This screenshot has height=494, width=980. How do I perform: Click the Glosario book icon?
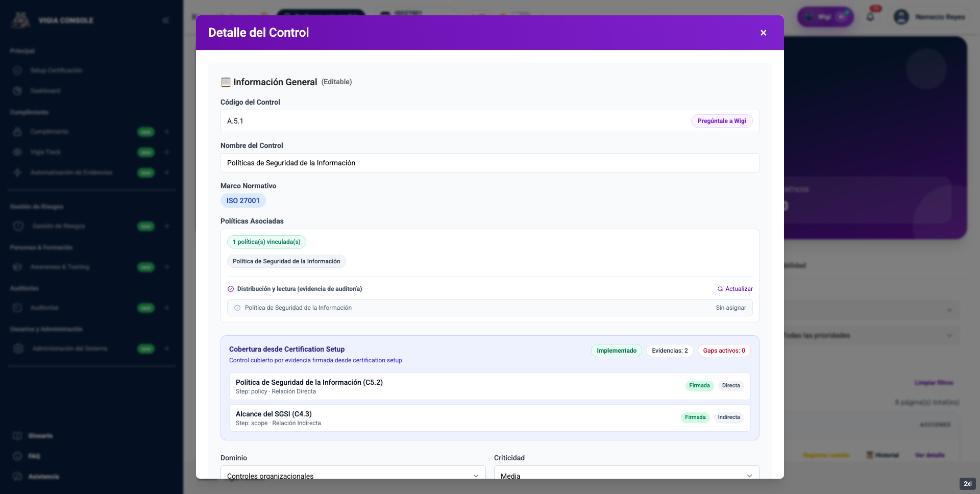17,436
